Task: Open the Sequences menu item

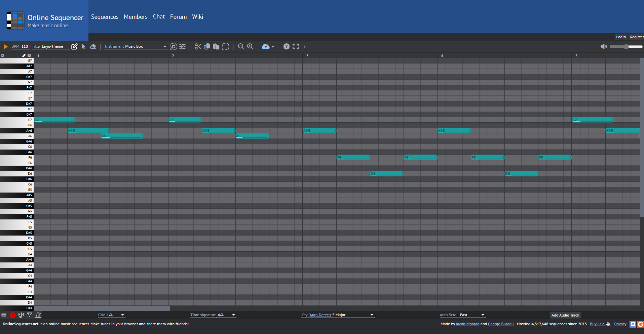Action: [105, 17]
